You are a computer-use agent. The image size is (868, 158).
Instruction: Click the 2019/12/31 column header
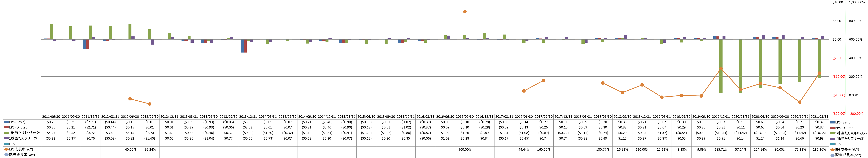pos(721,117)
